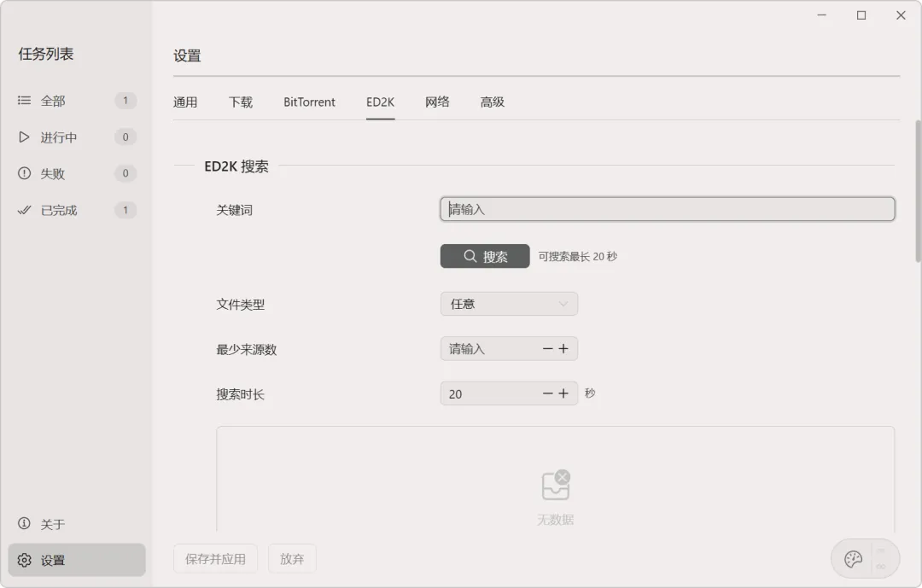922x588 pixels.
Task: Click the count badge beside 已完成
Action: 125,210
